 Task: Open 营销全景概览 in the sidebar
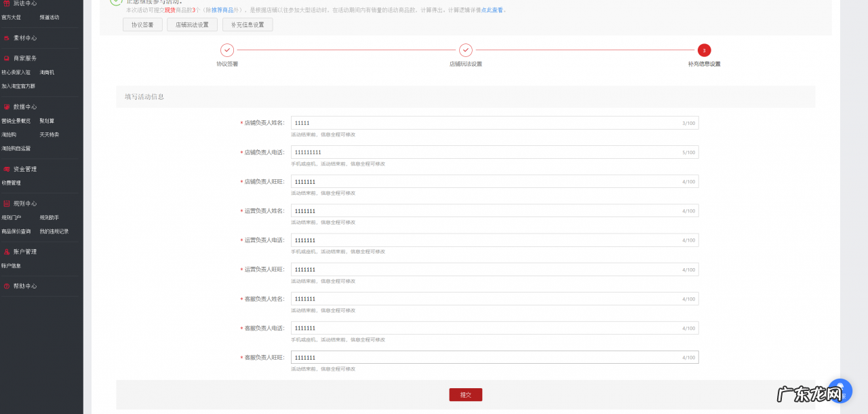click(x=16, y=121)
